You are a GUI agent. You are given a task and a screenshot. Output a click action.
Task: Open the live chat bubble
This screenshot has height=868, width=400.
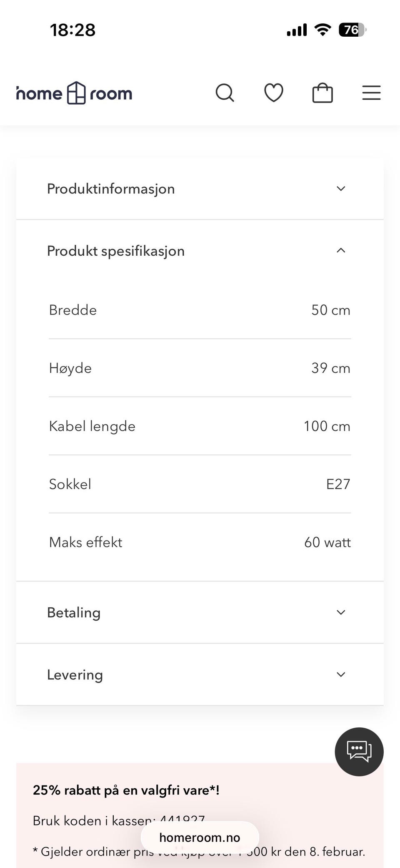(359, 752)
